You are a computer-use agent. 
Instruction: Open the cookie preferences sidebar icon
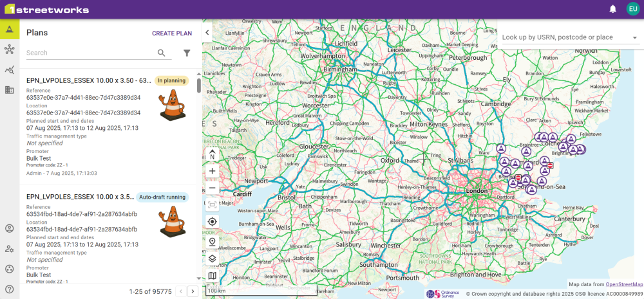coord(10,269)
